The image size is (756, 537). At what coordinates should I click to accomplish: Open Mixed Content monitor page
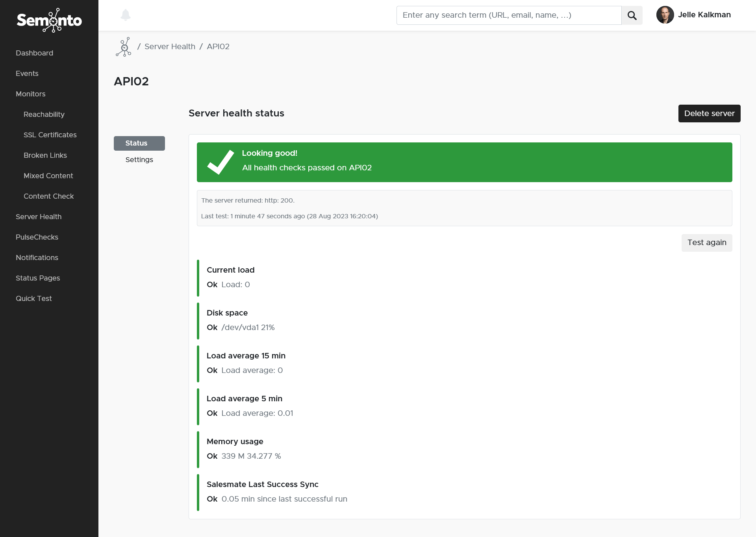pos(48,176)
